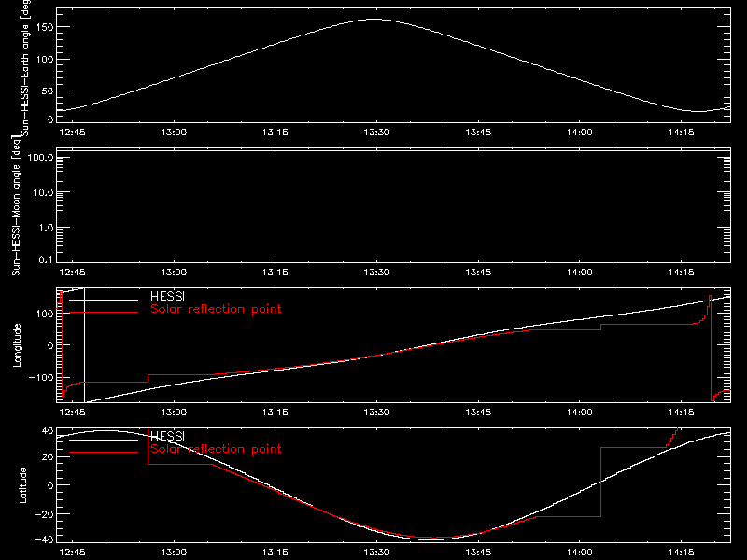Click 14:15 label under Latitude plot
747x560 pixels.
point(681,553)
